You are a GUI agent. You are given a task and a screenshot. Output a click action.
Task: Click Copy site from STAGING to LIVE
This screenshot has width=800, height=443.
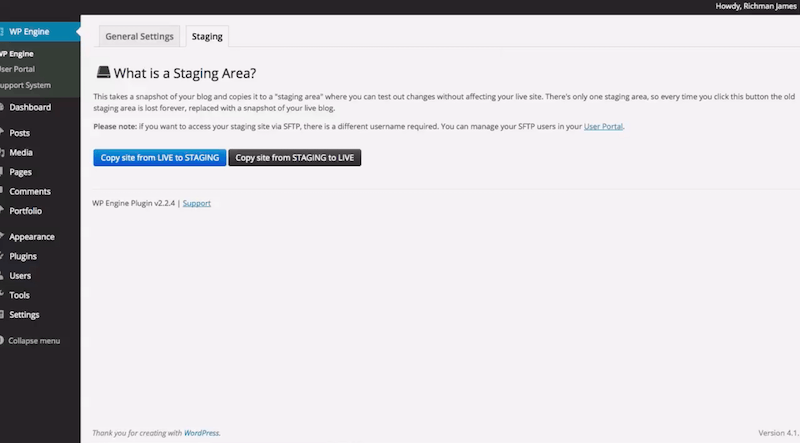(x=294, y=158)
